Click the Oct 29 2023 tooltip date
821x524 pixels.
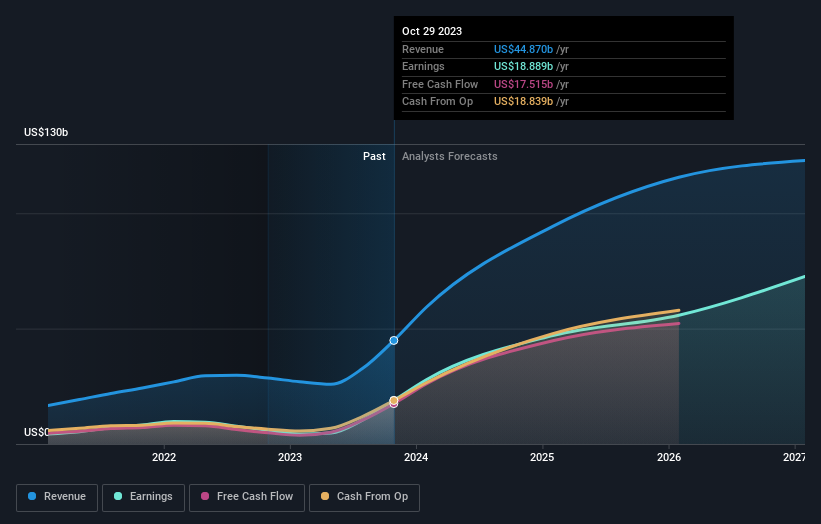point(432,31)
